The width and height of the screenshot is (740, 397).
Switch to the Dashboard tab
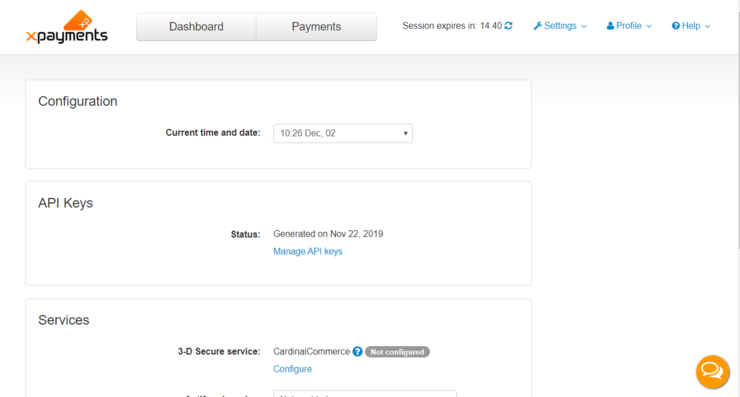[196, 27]
